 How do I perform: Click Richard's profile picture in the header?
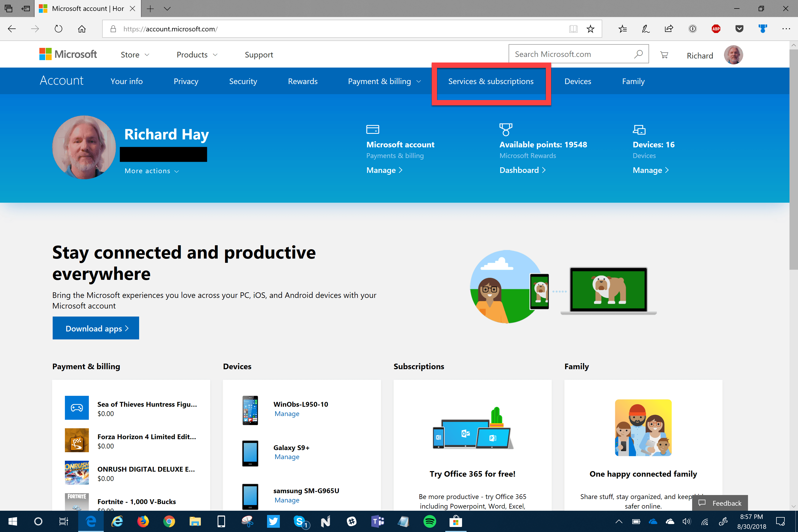[x=733, y=54]
